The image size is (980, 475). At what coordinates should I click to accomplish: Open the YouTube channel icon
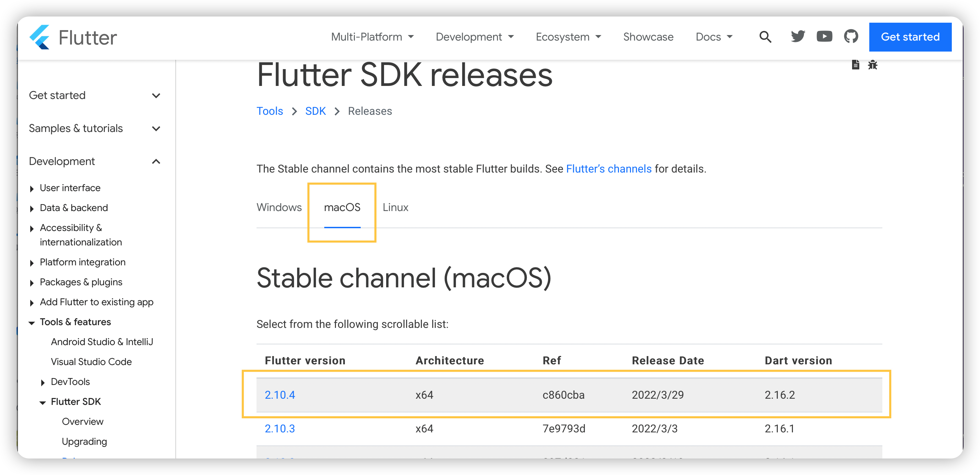coord(824,36)
